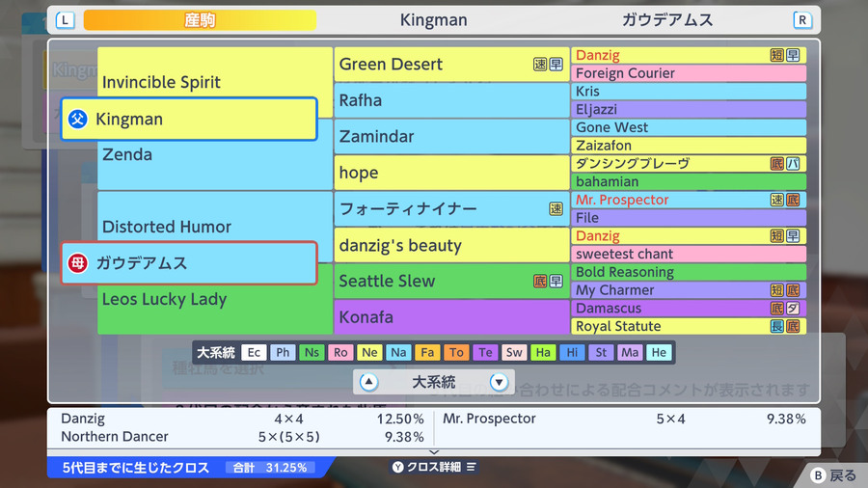This screenshot has width=868, height=488.
Task: Click the 早 icon on Green Desert
Action: point(556,65)
